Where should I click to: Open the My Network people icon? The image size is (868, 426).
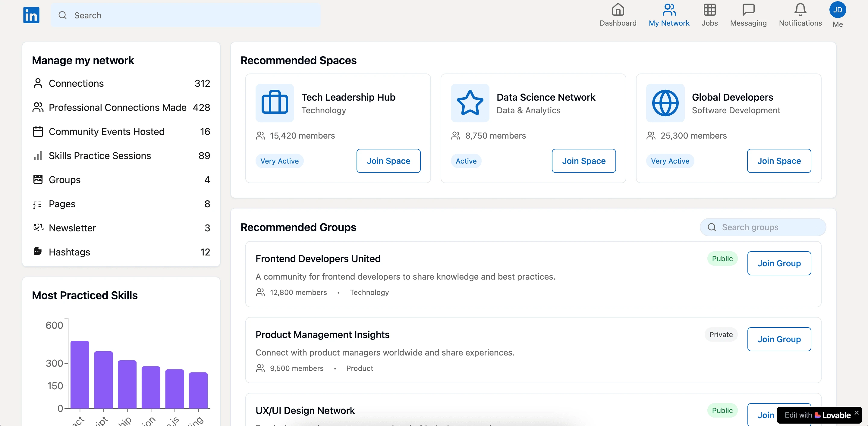[x=669, y=9]
